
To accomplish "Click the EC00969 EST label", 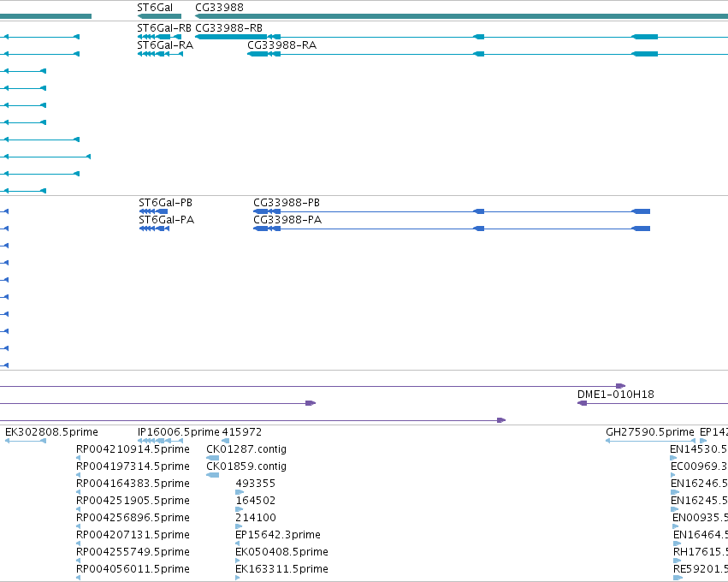I will point(699,466).
